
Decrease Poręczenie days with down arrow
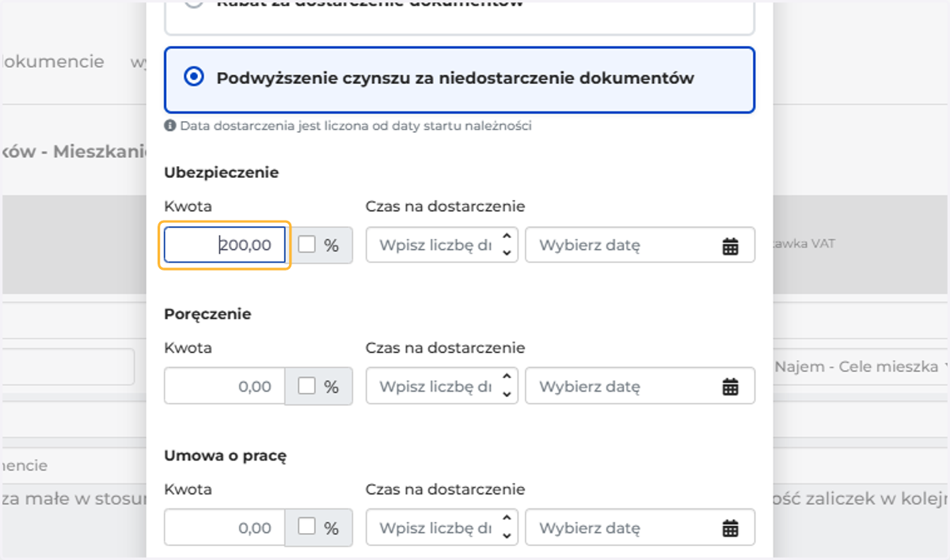click(507, 395)
